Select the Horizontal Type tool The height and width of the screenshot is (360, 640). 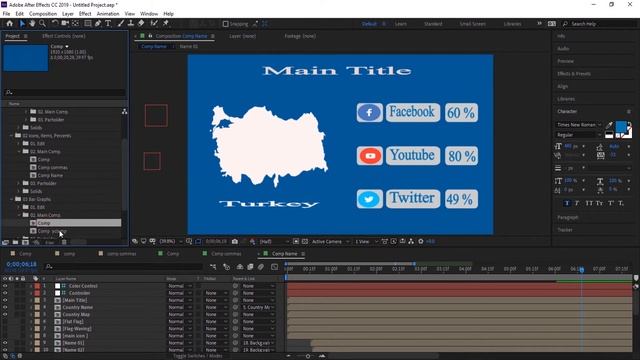pyautogui.click(x=108, y=24)
